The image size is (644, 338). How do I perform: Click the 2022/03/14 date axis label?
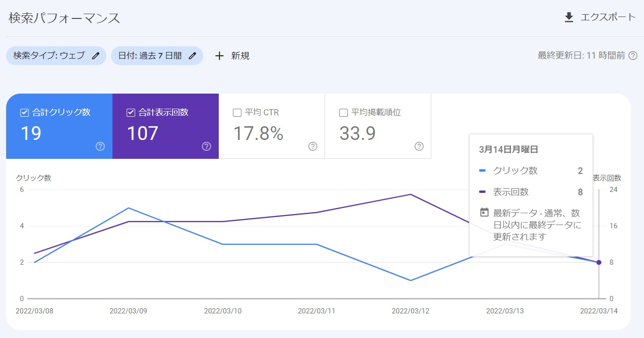coord(599,311)
